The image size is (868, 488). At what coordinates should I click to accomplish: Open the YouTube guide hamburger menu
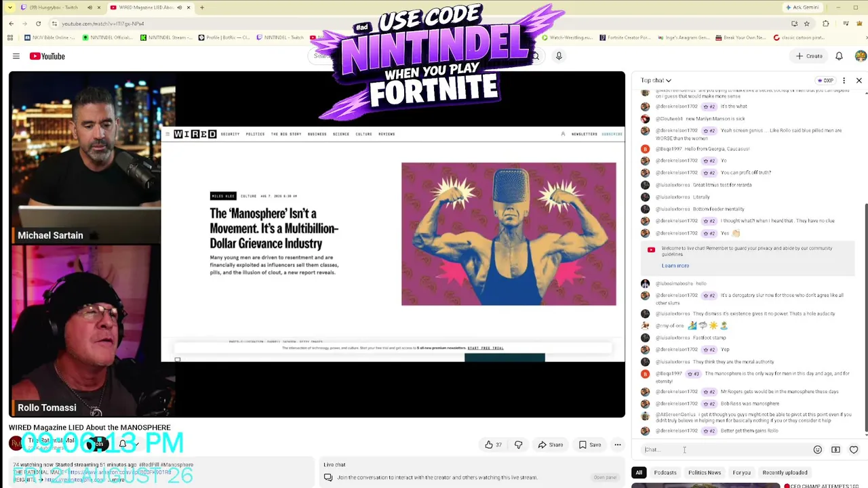pos(16,56)
